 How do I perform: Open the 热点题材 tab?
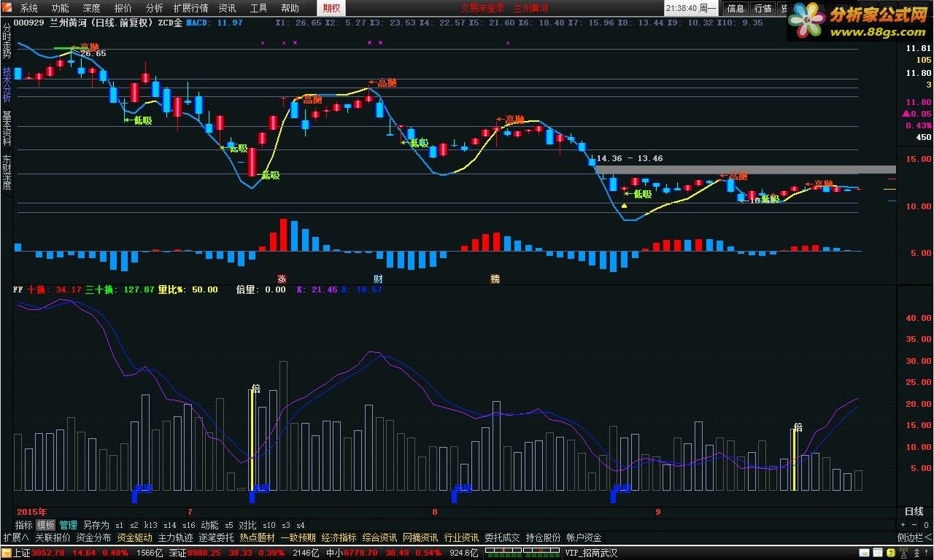coord(257,537)
